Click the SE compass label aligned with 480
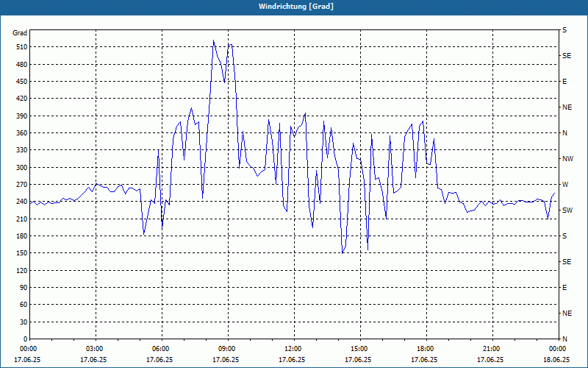The width and height of the screenshot is (588, 368). point(567,56)
